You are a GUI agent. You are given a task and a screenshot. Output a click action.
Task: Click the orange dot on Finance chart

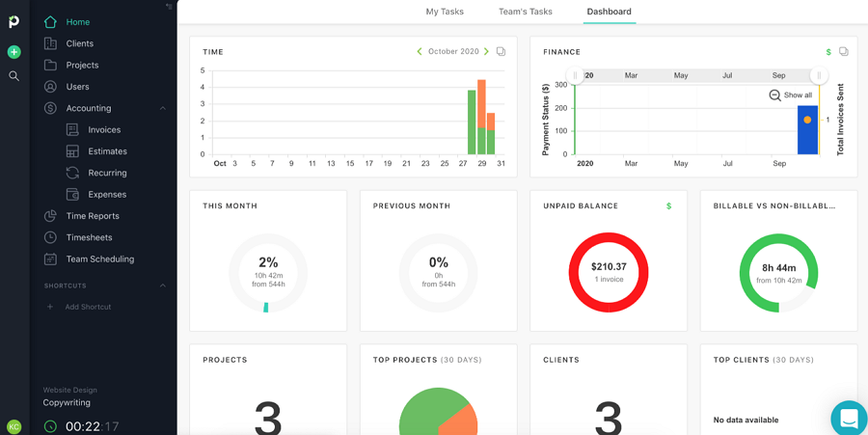click(807, 120)
